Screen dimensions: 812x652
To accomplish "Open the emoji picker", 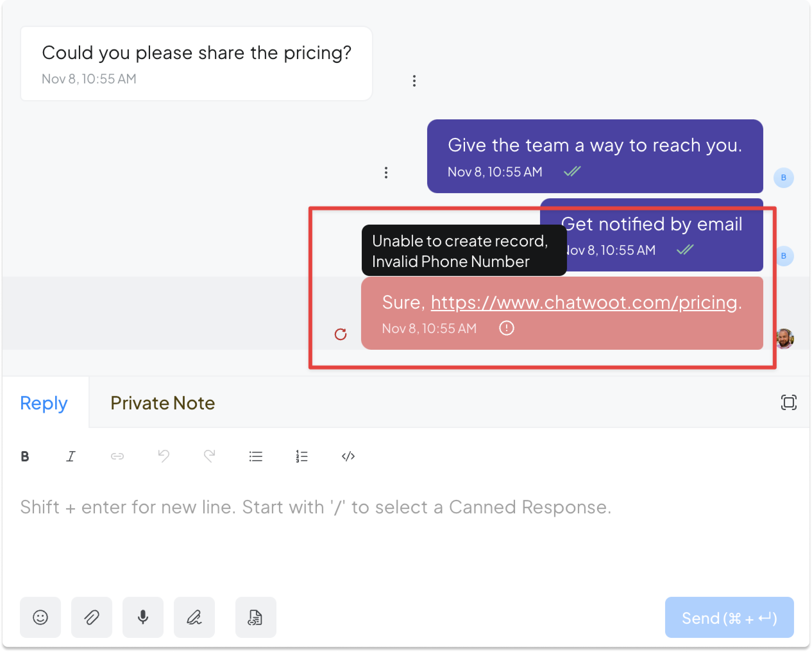I will coord(40,617).
